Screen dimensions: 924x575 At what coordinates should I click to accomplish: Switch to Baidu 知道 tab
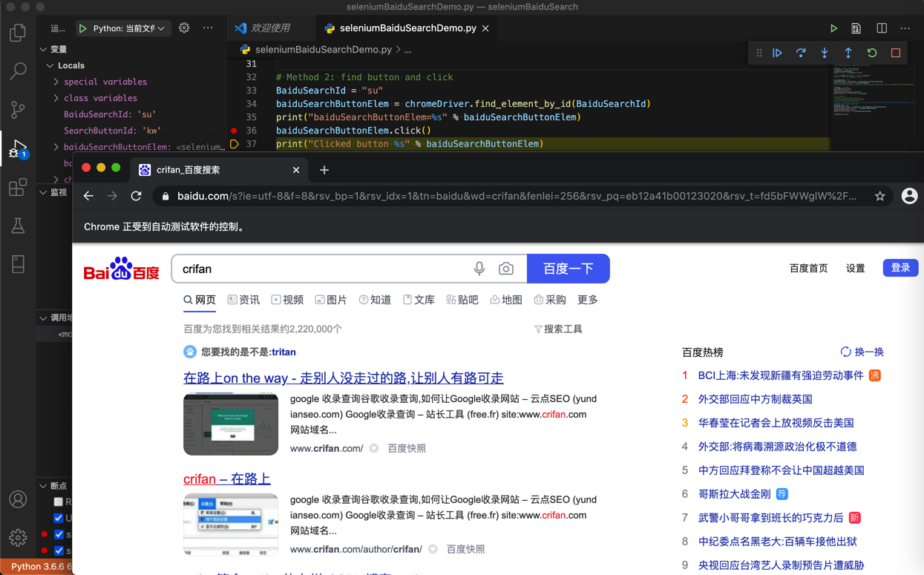pyautogui.click(x=375, y=300)
